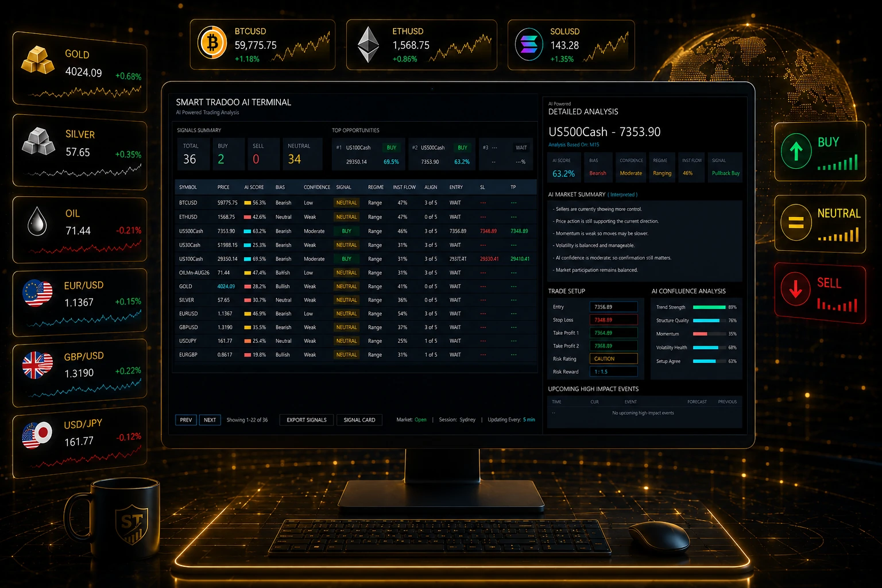Sort by the SYMBOL column header
The image size is (882, 588).
tap(188, 187)
